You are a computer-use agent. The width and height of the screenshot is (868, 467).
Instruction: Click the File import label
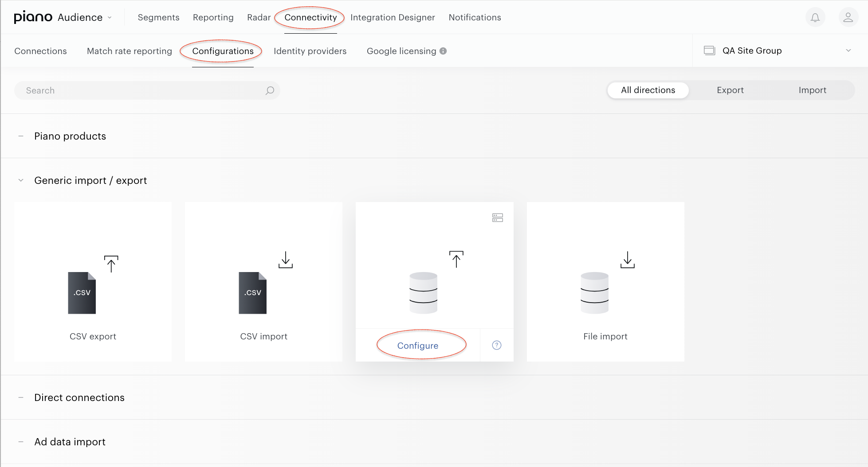coord(605,336)
